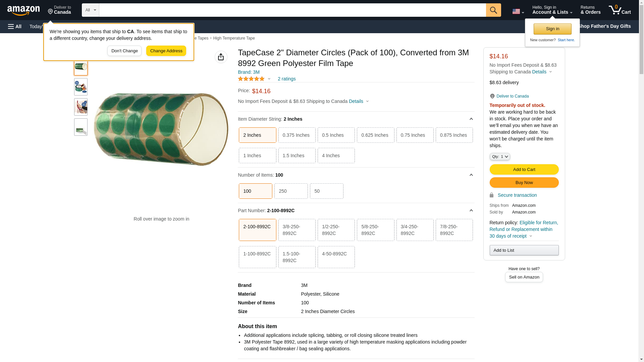Open the shopping cart
The width and height of the screenshot is (644, 362).
pyautogui.click(x=620, y=10)
